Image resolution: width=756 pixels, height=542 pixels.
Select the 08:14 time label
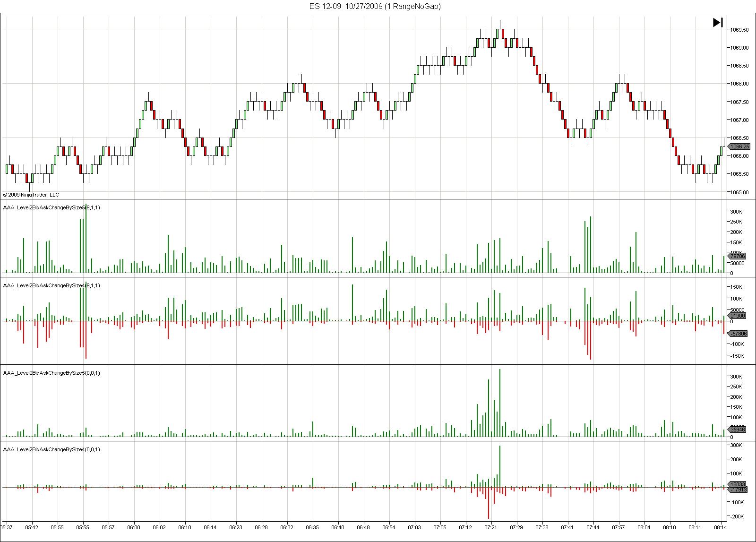click(721, 527)
